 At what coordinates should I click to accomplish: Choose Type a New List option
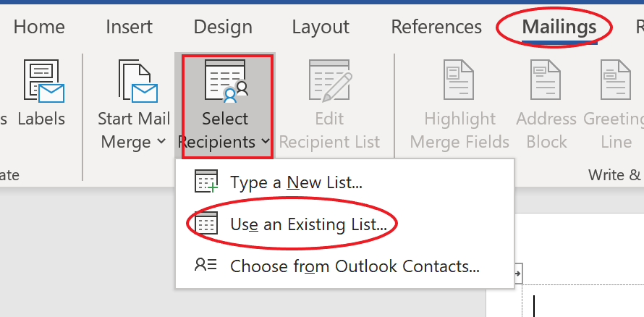296,182
